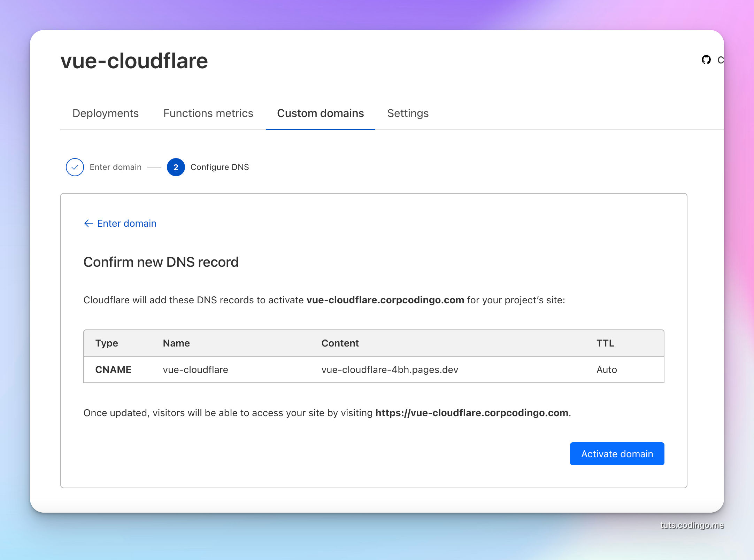Open the Deployments tab
Screen dimensions: 754x560
[105, 113]
